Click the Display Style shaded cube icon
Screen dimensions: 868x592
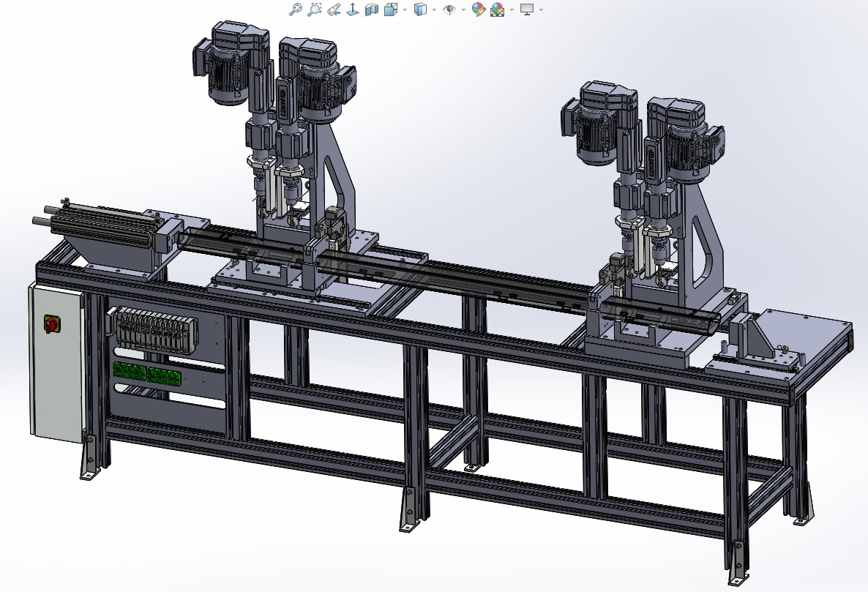click(420, 10)
